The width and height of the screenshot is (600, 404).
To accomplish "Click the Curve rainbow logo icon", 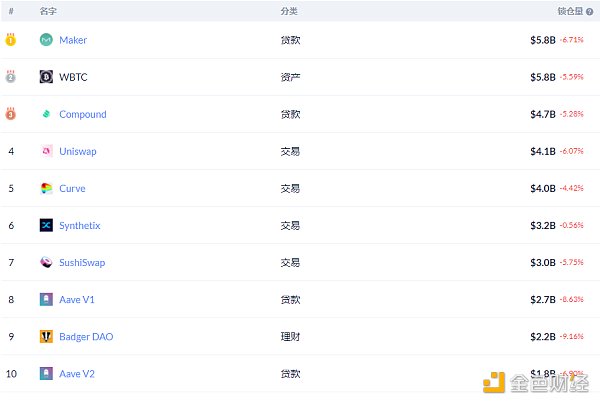I will 46,188.
